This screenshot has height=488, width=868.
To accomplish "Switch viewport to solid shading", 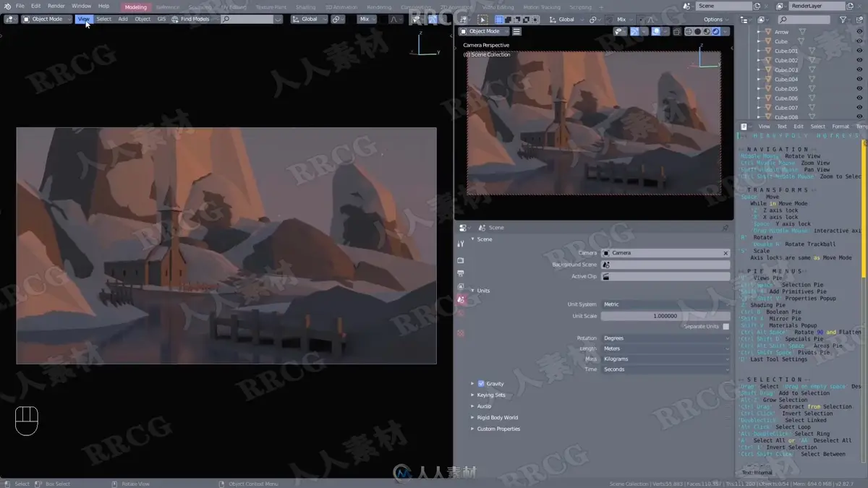I will pyautogui.click(x=698, y=31).
